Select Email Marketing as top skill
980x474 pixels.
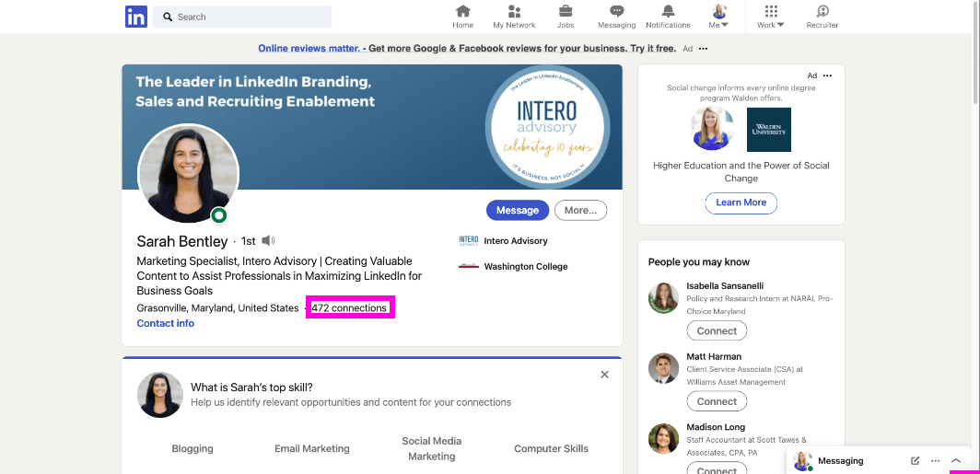click(312, 448)
